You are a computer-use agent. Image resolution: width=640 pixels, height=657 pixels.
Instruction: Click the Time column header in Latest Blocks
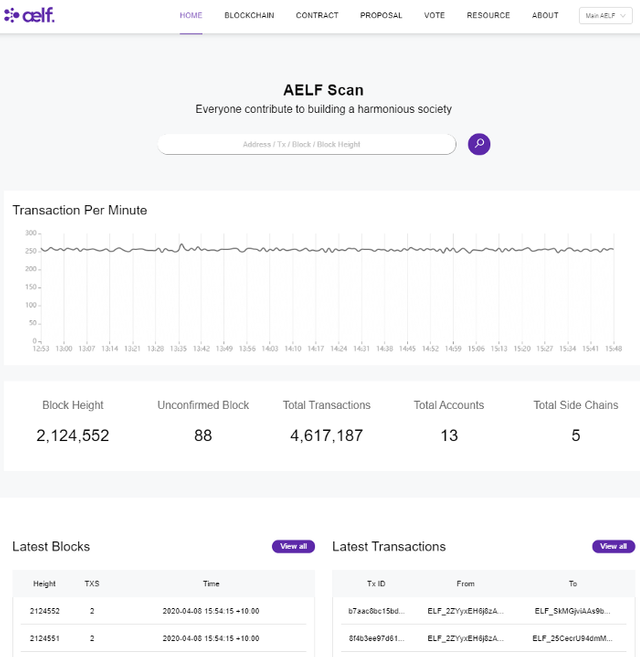(211, 584)
